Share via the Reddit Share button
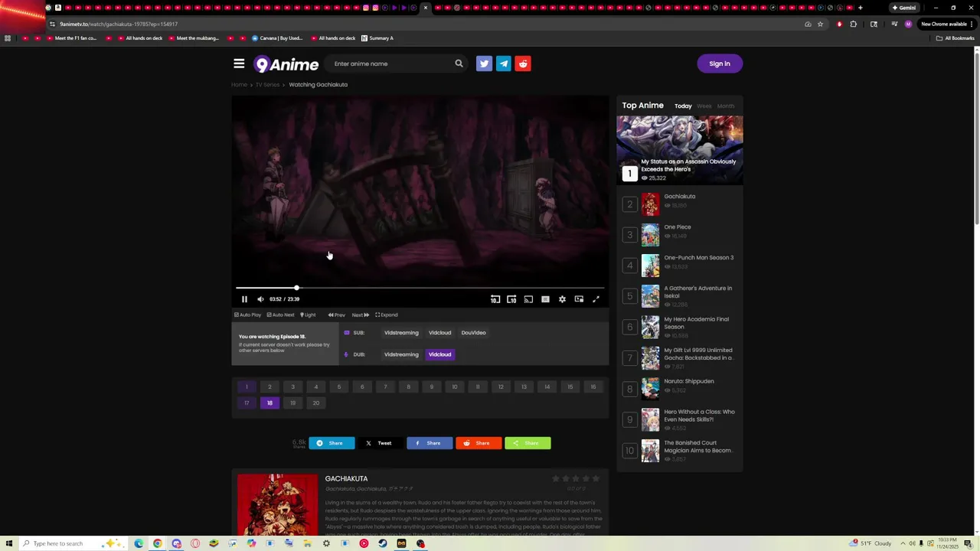The height and width of the screenshot is (551, 980). [x=479, y=443]
